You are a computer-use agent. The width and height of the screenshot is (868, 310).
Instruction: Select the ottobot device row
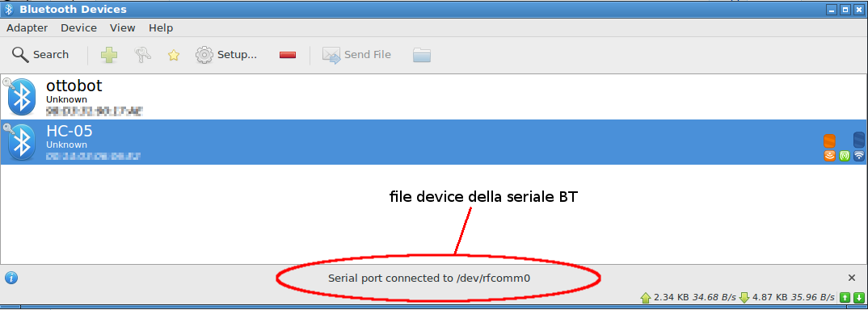pyautogui.click(x=433, y=96)
